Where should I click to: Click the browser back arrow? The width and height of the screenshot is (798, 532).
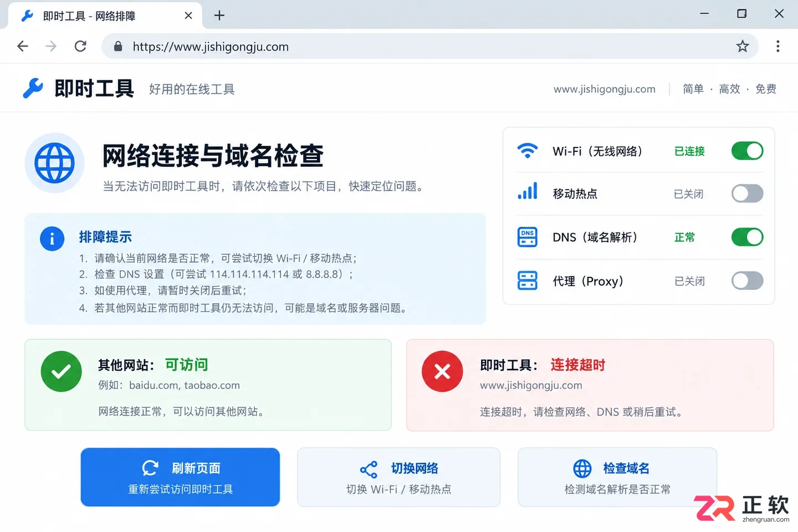point(23,46)
